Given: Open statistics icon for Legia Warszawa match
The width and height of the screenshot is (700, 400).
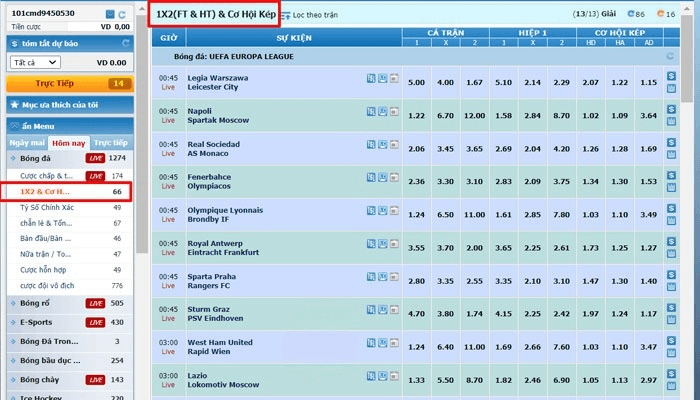Looking at the screenshot, I should pos(371,78).
